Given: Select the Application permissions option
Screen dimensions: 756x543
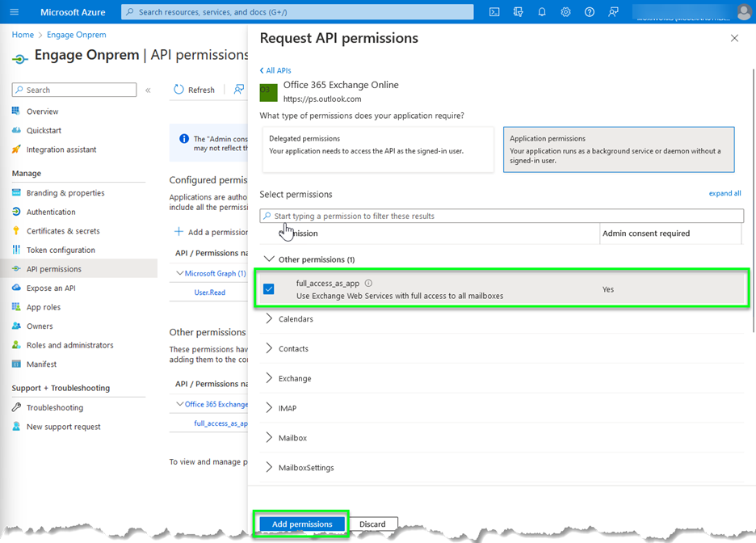Looking at the screenshot, I should 618,149.
